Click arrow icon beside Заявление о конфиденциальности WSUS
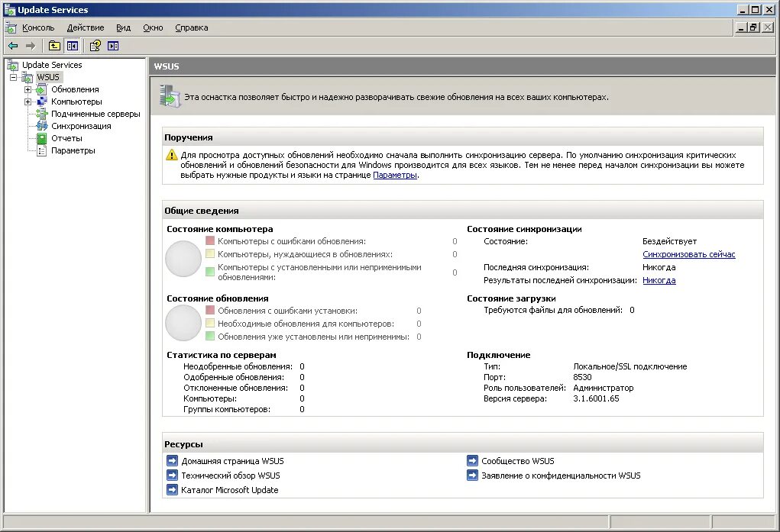 coord(473,476)
